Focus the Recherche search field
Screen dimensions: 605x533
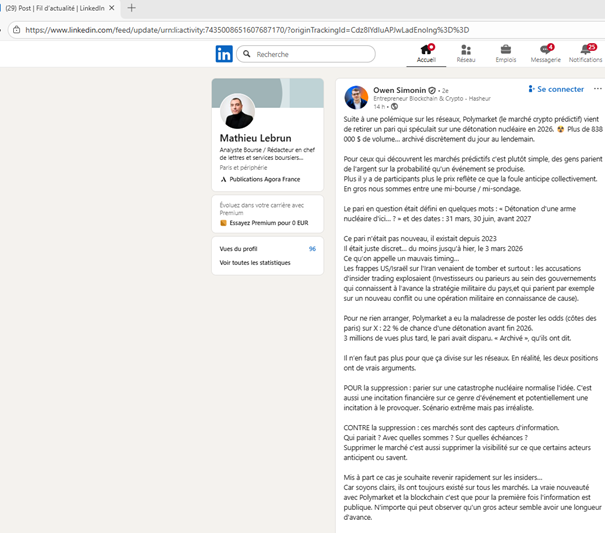tap(306, 54)
